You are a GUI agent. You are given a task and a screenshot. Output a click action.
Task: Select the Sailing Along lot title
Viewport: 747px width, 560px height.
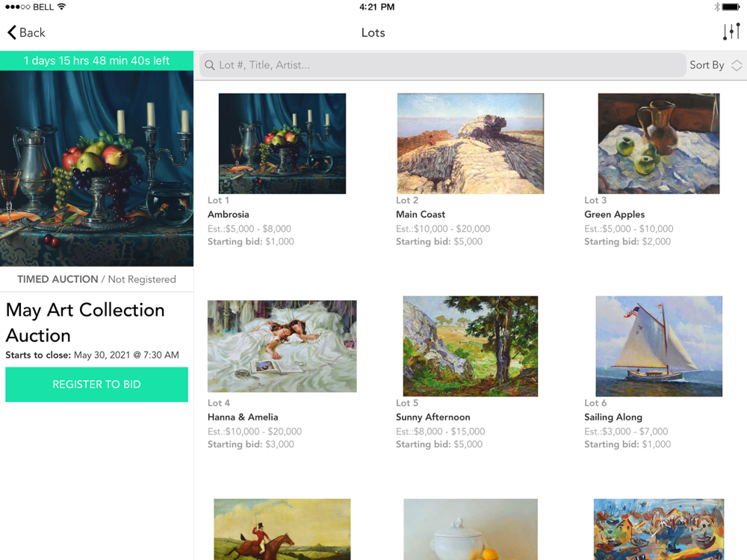613,417
